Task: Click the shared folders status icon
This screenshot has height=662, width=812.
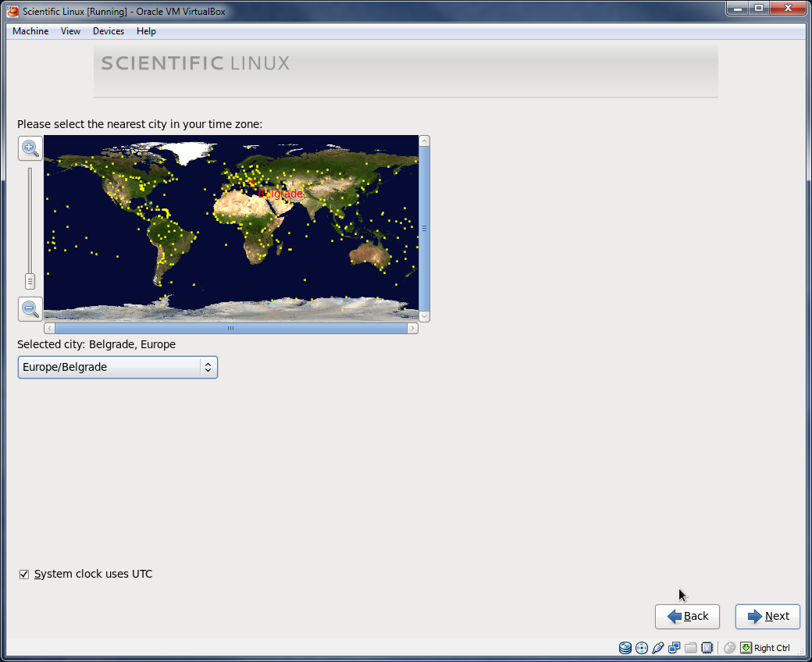Action: pos(690,647)
